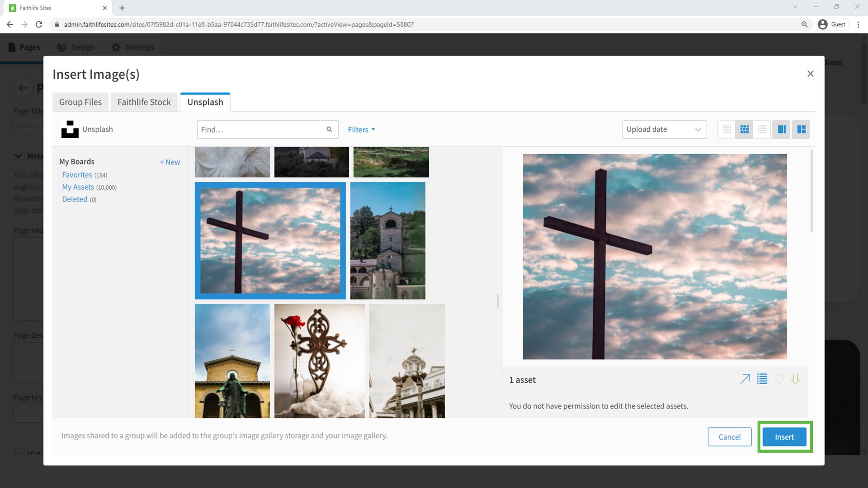Select the statue before church thumbnail
The height and width of the screenshot is (488, 868).
point(232,361)
